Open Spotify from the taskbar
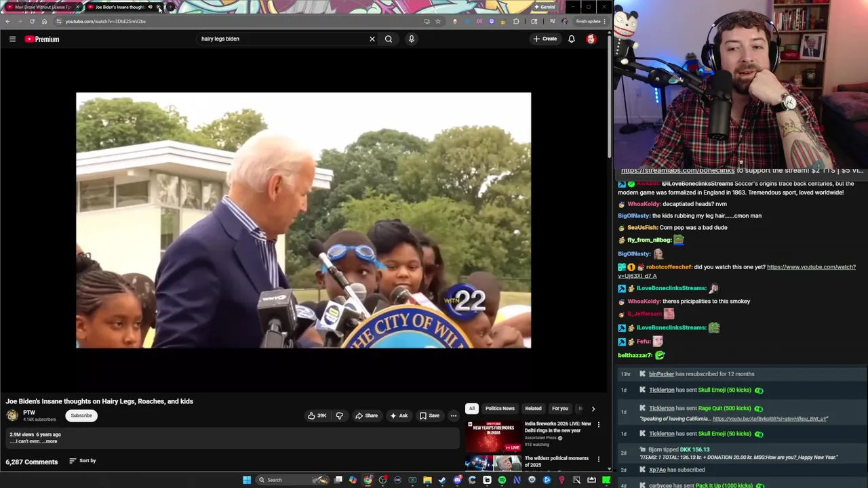Viewport: 868px width, 488px height. [502, 480]
